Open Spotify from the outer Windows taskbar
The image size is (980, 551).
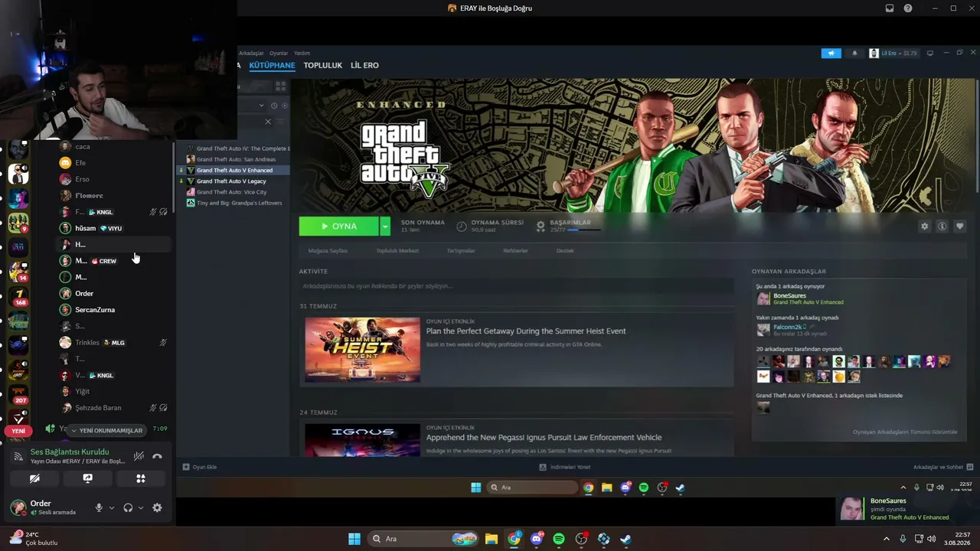pyautogui.click(x=559, y=539)
